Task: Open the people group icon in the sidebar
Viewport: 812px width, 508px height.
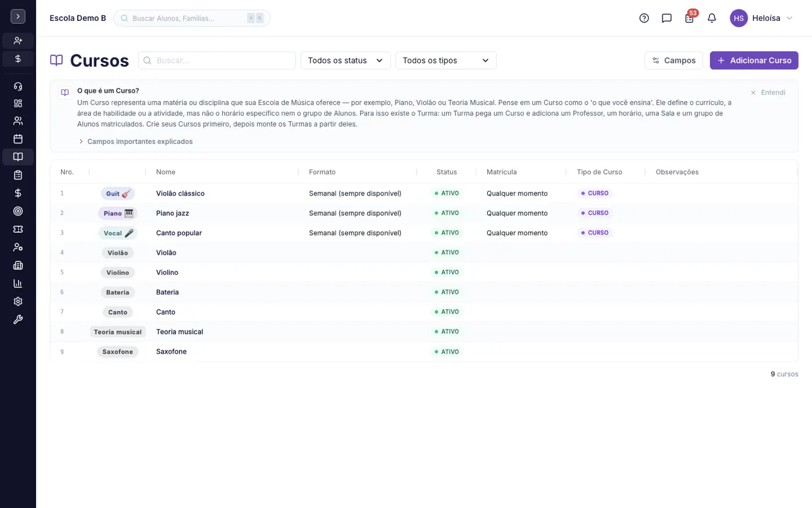Action: tap(18, 121)
